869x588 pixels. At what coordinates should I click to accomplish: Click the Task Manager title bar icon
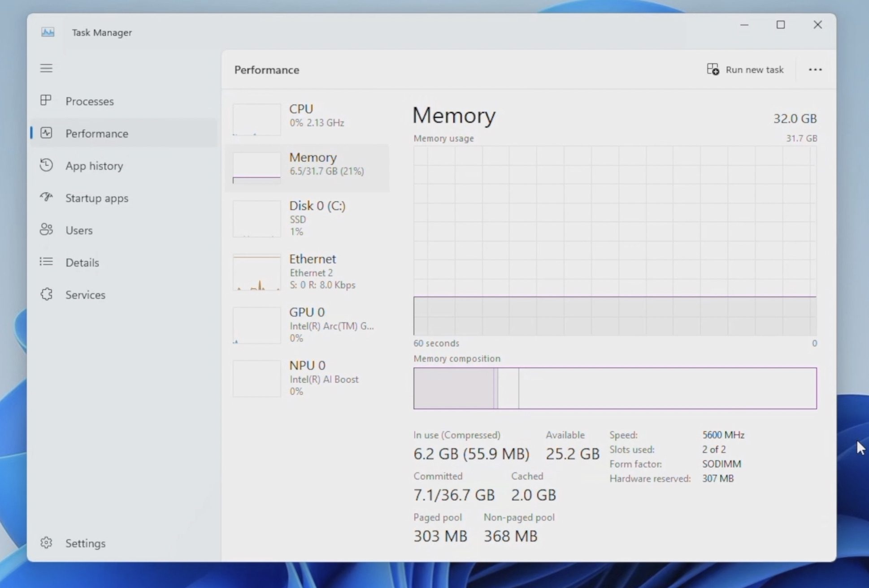[x=48, y=32]
